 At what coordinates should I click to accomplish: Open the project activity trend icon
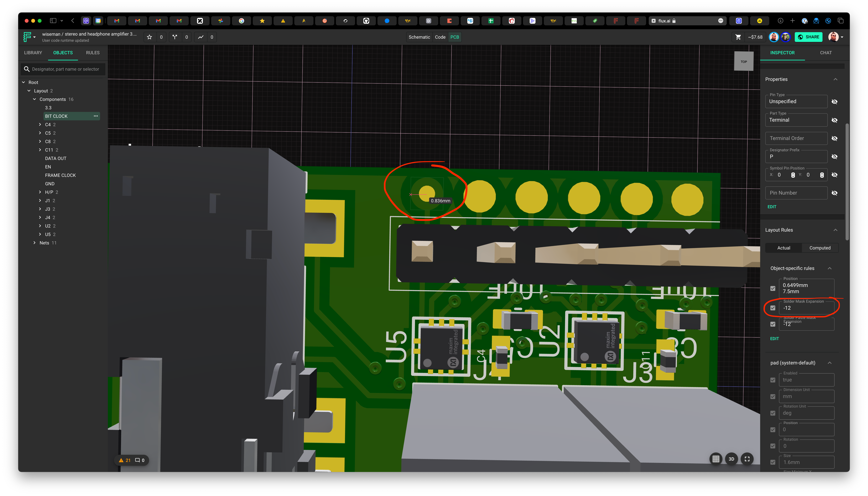coord(201,37)
